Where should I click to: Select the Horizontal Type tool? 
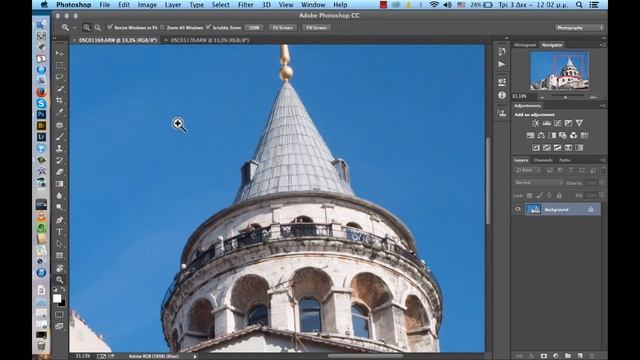60,232
